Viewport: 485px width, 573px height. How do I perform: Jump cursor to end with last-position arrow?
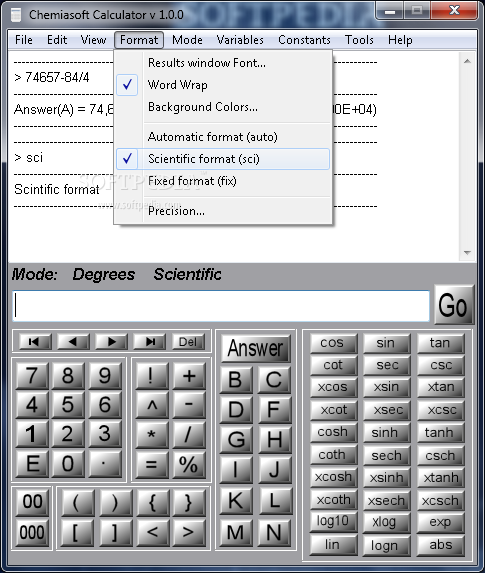coord(150,342)
